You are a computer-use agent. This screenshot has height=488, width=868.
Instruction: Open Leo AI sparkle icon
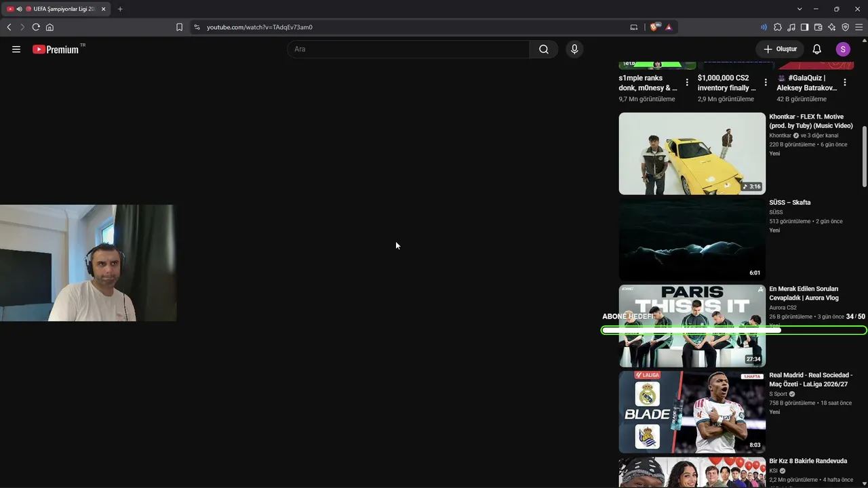(x=831, y=27)
